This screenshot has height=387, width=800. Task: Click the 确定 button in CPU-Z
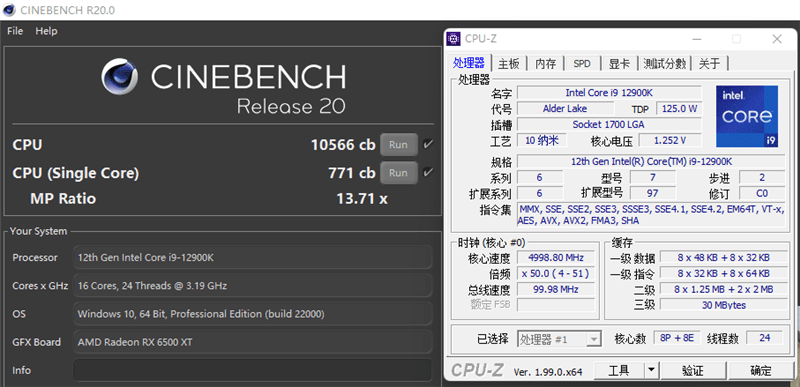760,370
